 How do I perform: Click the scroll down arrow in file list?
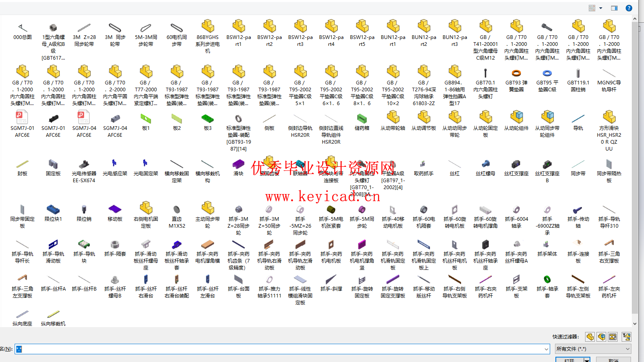635,324
